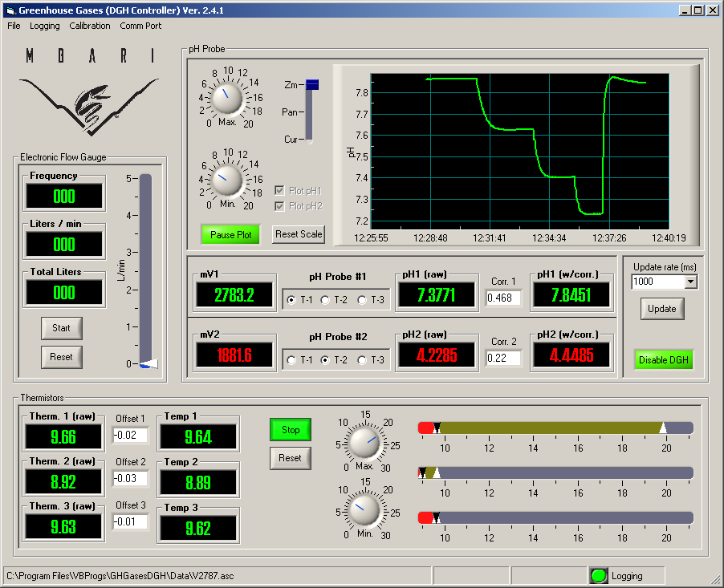Viewport: 724px width, 588px height.
Task: Select T-3 for pH Probe #2
Action: pyautogui.click(x=362, y=360)
